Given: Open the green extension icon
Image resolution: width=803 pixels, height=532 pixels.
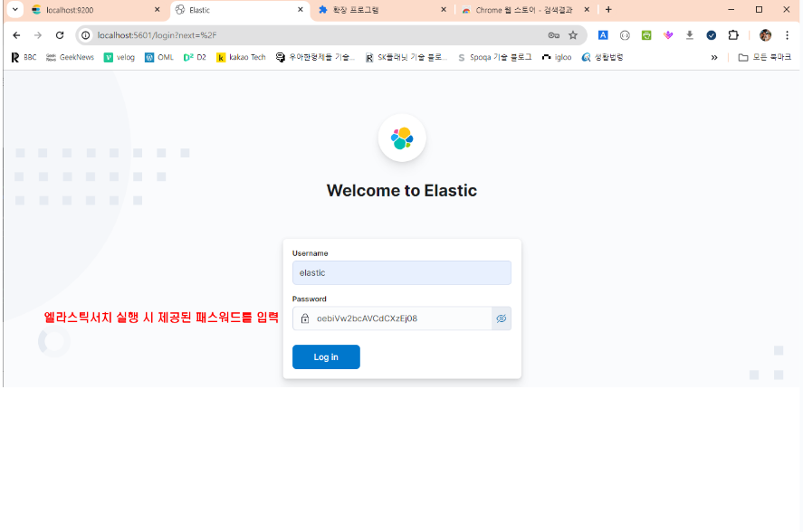Looking at the screenshot, I should coord(646,35).
